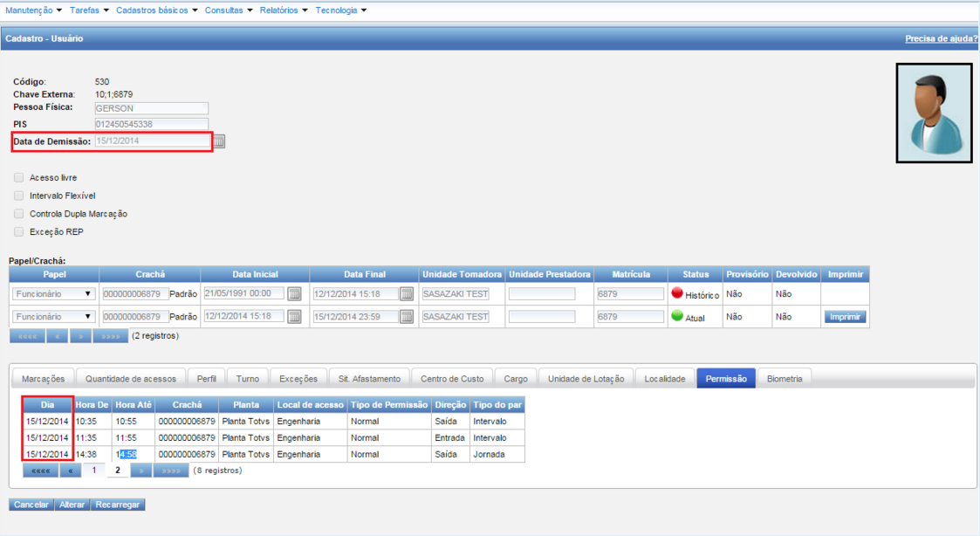Go to first Papel/Crachá page
The image size is (980, 536).
[27, 336]
